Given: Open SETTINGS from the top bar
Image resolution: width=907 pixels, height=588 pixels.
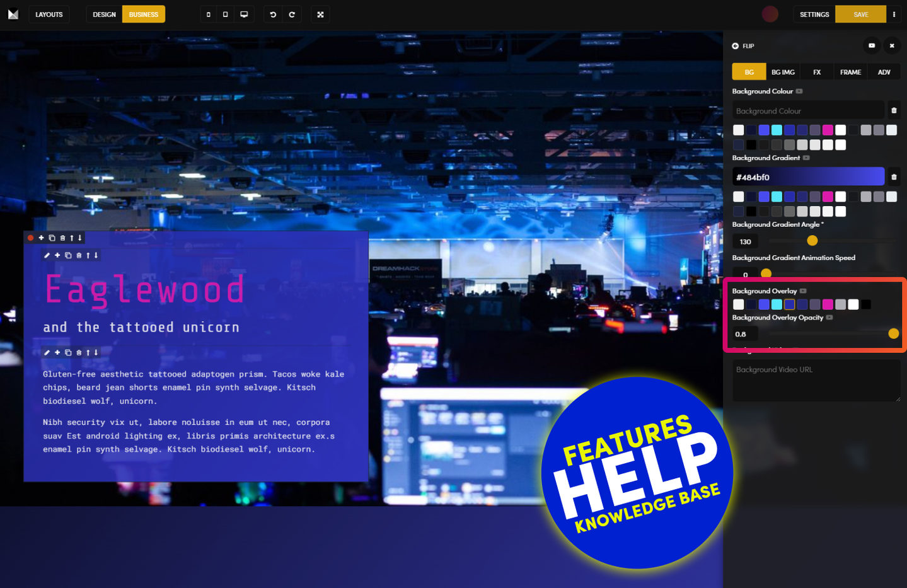Looking at the screenshot, I should click(x=814, y=14).
